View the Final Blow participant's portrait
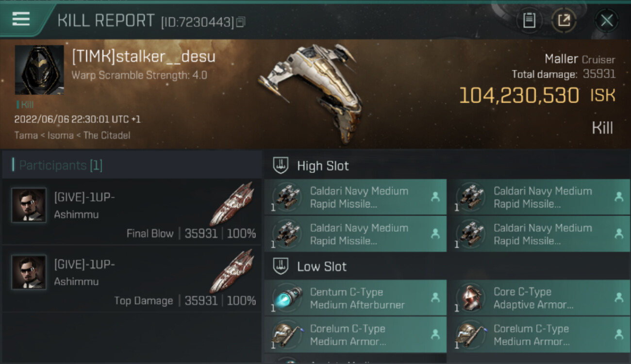This screenshot has height=364, width=631. 29,205
